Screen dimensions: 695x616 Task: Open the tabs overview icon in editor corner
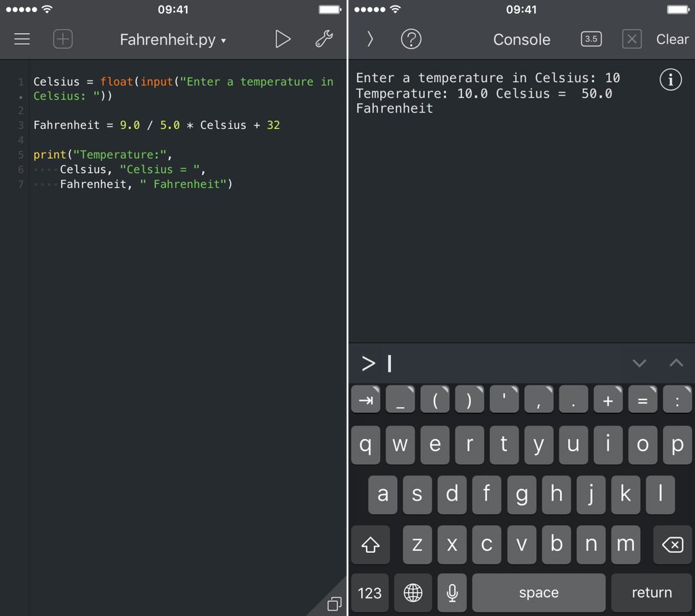point(334,604)
